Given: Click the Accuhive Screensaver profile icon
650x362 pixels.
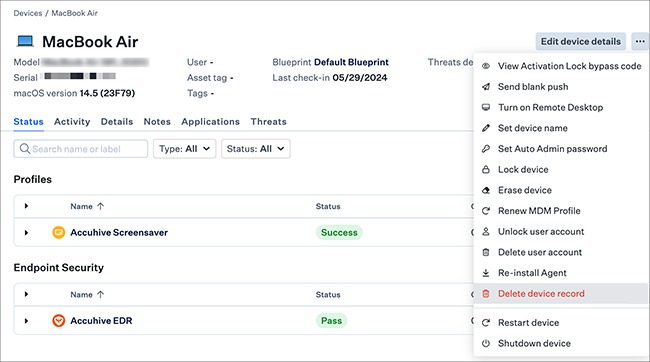Looking at the screenshot, I should [58, 232].
